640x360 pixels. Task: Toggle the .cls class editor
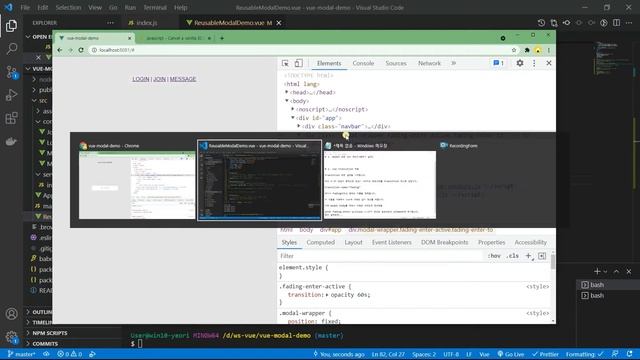(513, 256)
